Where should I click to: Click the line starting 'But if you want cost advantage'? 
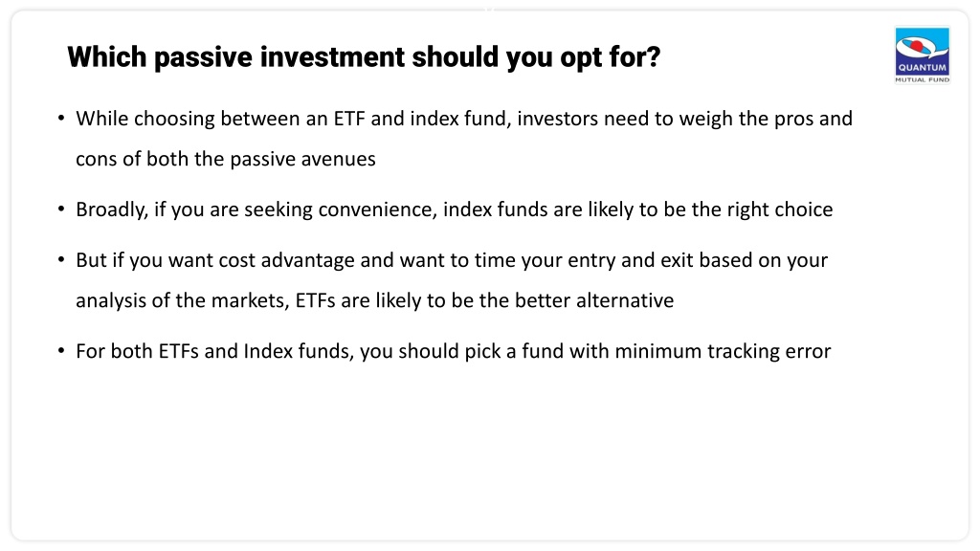coord(452,260)
